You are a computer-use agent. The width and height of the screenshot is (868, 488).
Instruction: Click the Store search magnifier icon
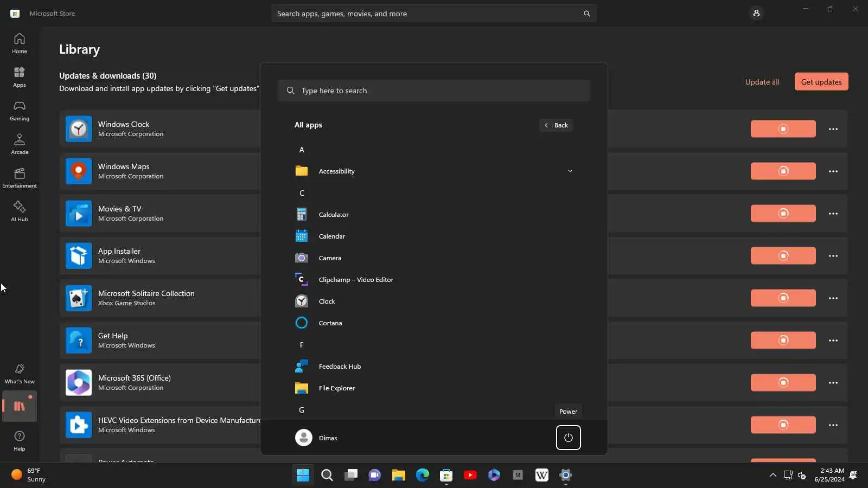click(586, 14)
